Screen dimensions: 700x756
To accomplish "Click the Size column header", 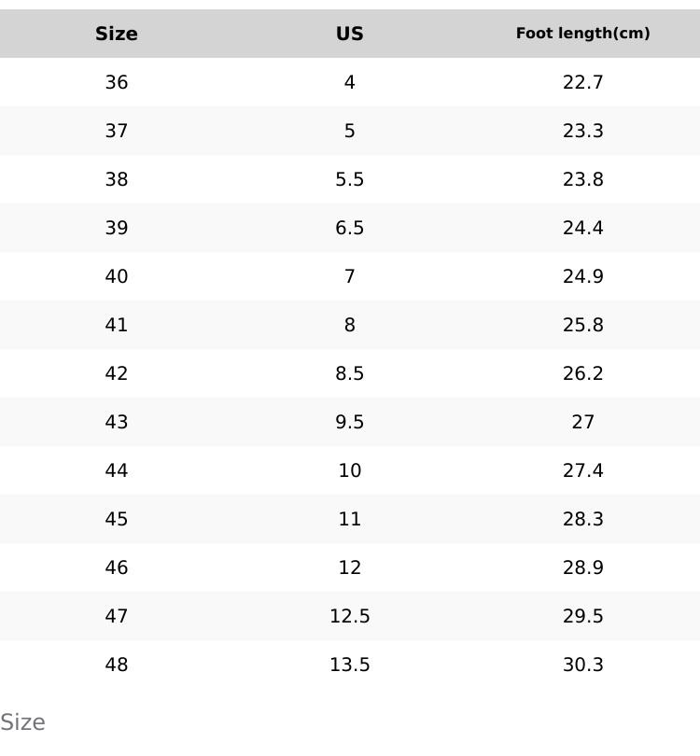I will pyautogui.click(x=117, y=34).
